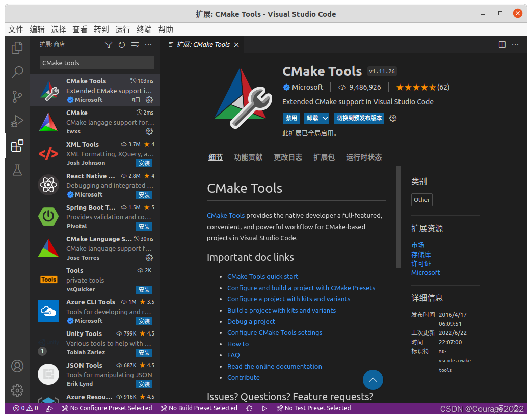Open manage gear for CMake Tools list item

click(149, 100)
